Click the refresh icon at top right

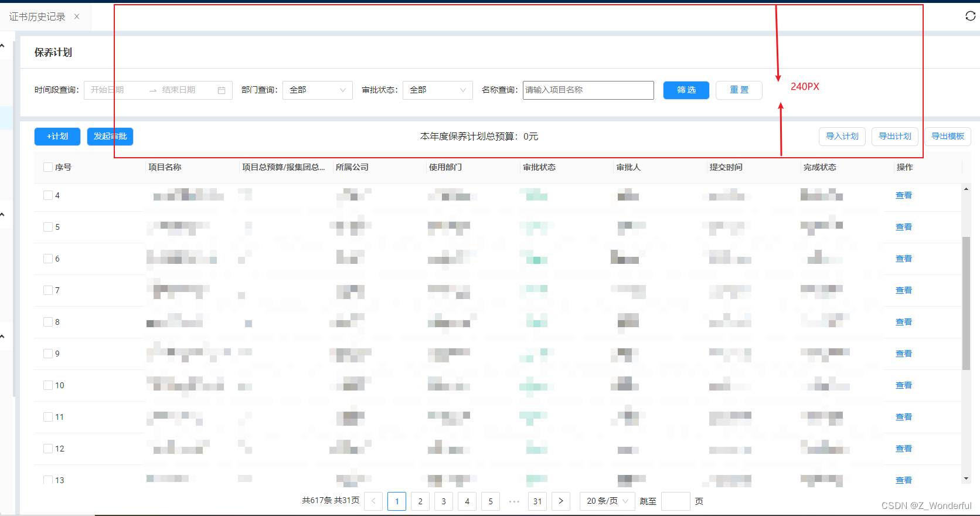970,16
